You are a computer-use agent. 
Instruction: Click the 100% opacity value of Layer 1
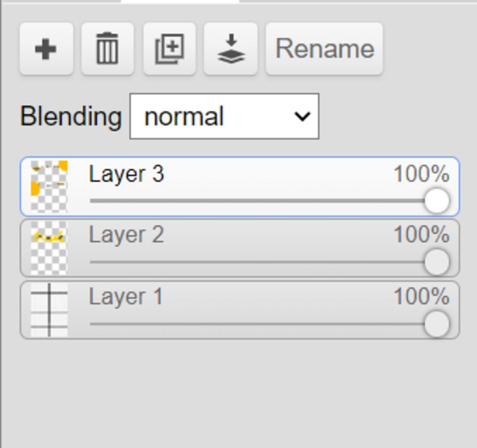click(421, 296)
